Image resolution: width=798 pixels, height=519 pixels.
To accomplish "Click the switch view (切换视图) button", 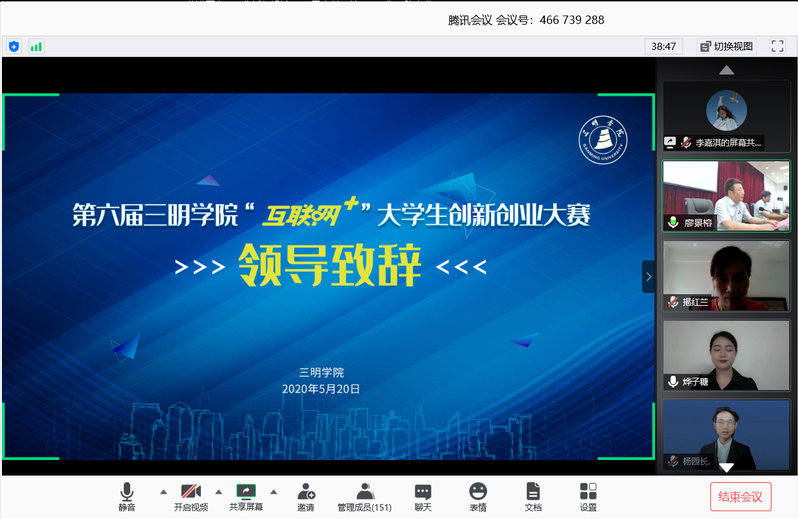I will pyautogui.click(x=727, y=46).
